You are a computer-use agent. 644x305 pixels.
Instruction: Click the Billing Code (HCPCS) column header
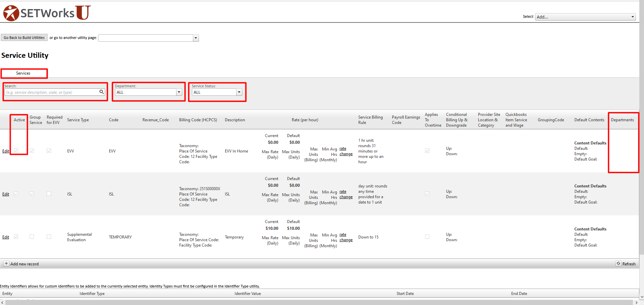198,120
